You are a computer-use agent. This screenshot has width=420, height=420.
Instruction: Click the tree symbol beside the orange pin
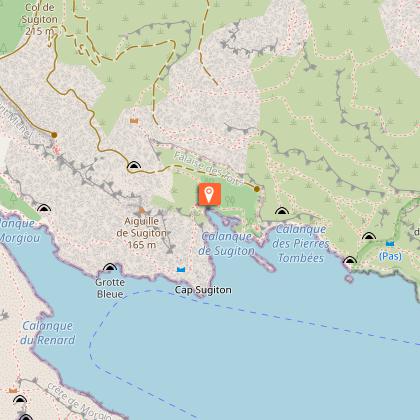pyautogui.click(x=229, y=200)
